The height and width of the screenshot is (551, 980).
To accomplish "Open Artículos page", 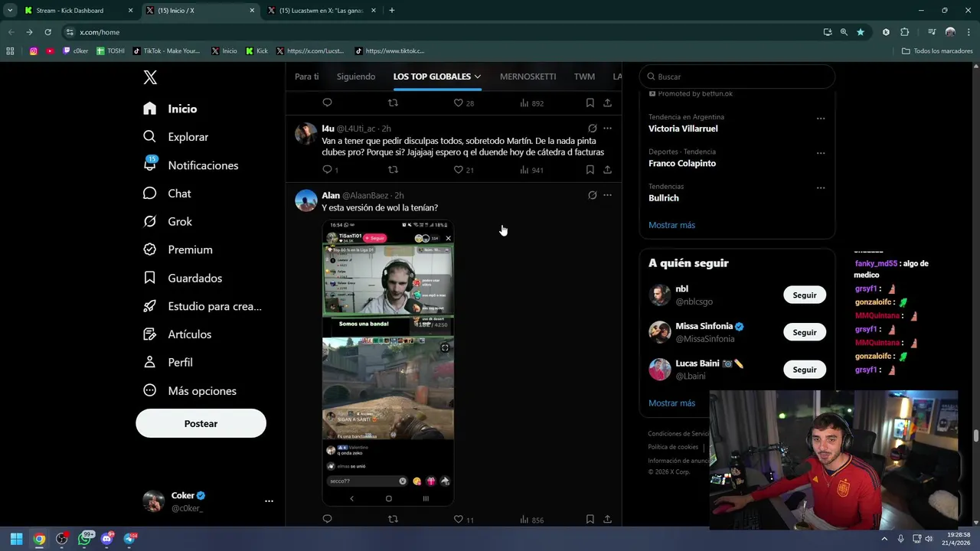I will (x=177, y=334).
